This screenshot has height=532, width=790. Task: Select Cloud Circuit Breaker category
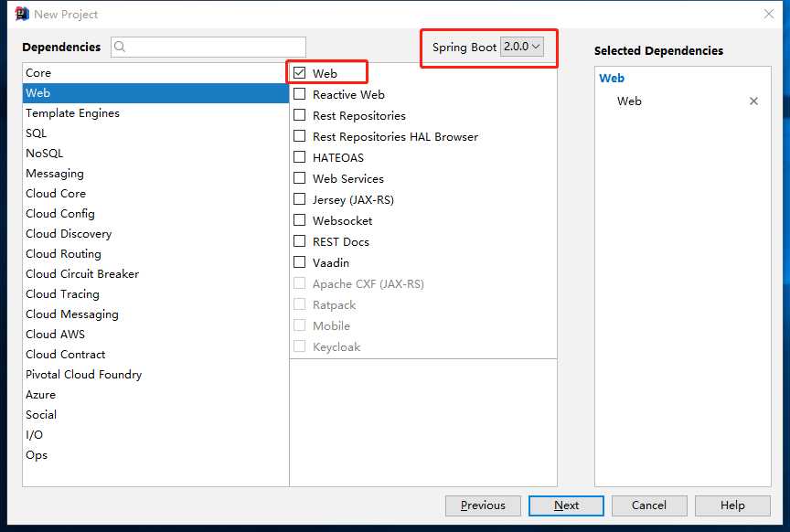(x=155, y=274)
